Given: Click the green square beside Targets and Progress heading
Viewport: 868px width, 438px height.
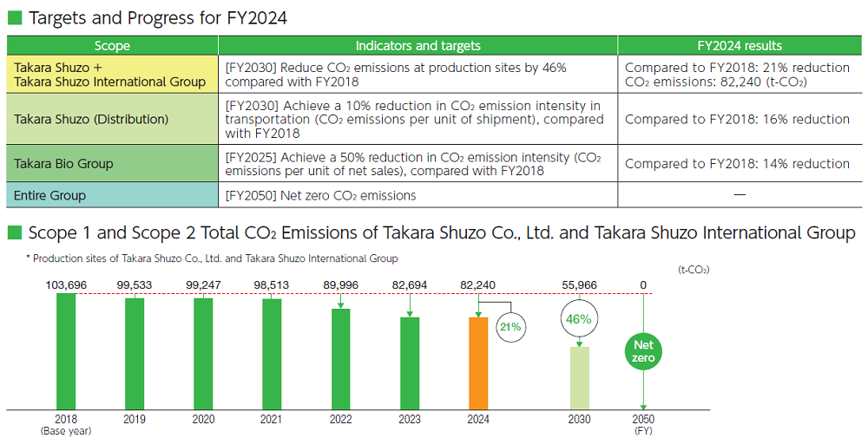Looking at the screenshot, I should click(13, 17).
